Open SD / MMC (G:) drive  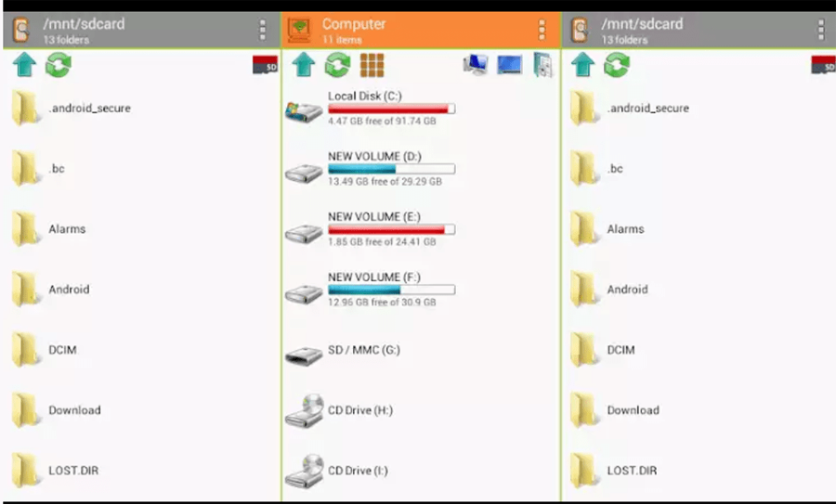tap(421, 350)
